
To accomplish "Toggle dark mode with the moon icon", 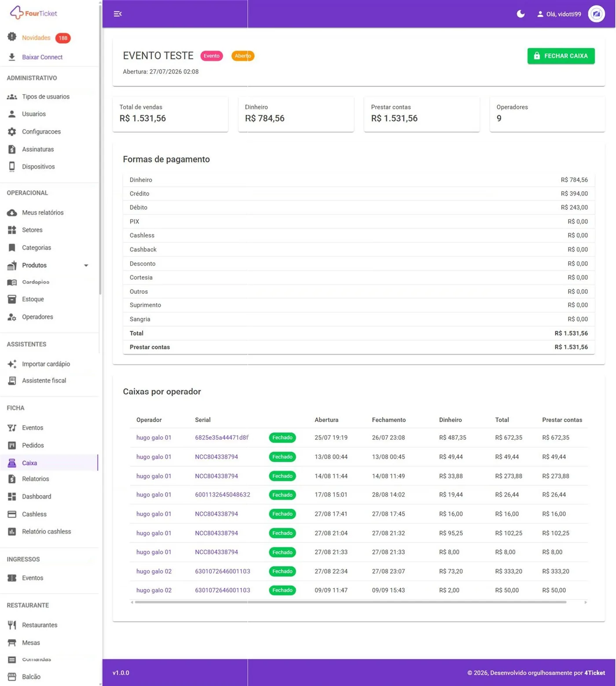I will [x=521, y=14].
